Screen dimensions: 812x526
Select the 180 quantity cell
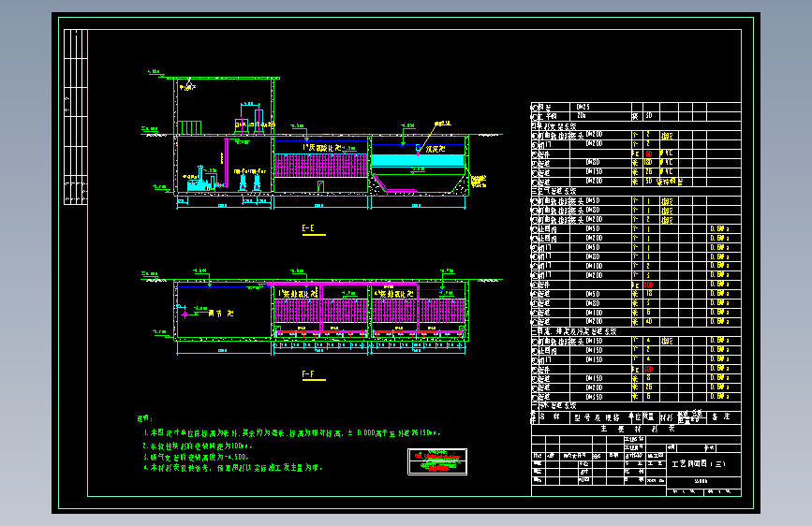click(648, 163)
